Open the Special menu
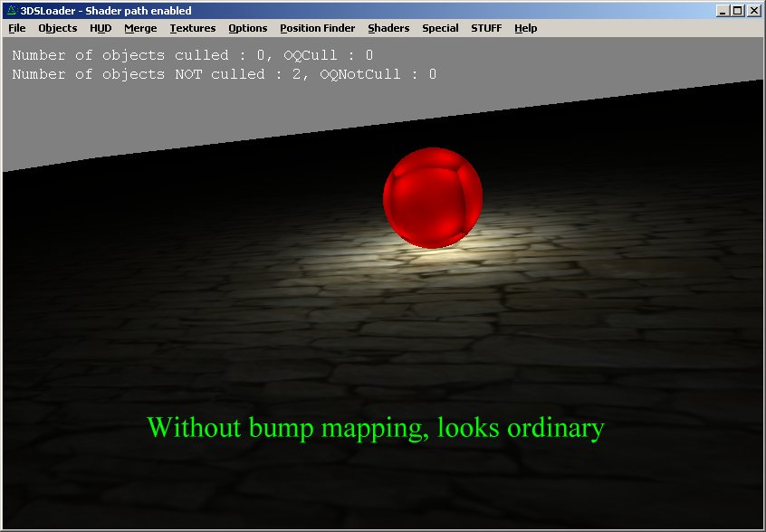This screenshot has height=532, width=766. [x=440, y=28]
